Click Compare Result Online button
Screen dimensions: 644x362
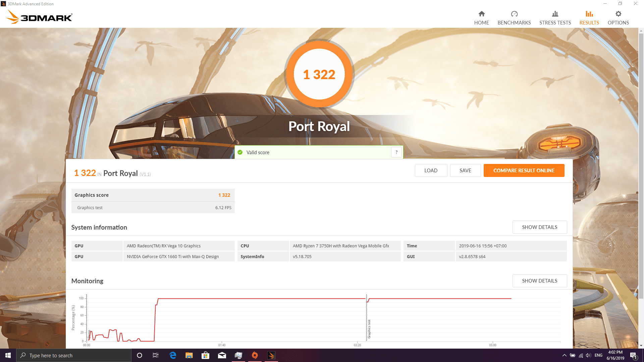(524, 170)
